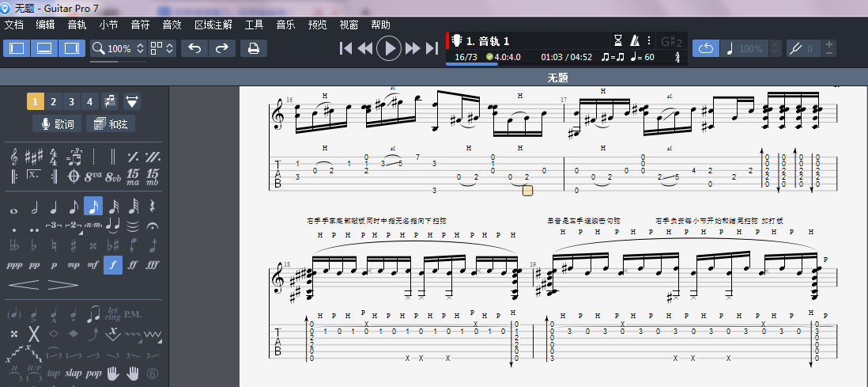Open track options three-dot menu

649,40
